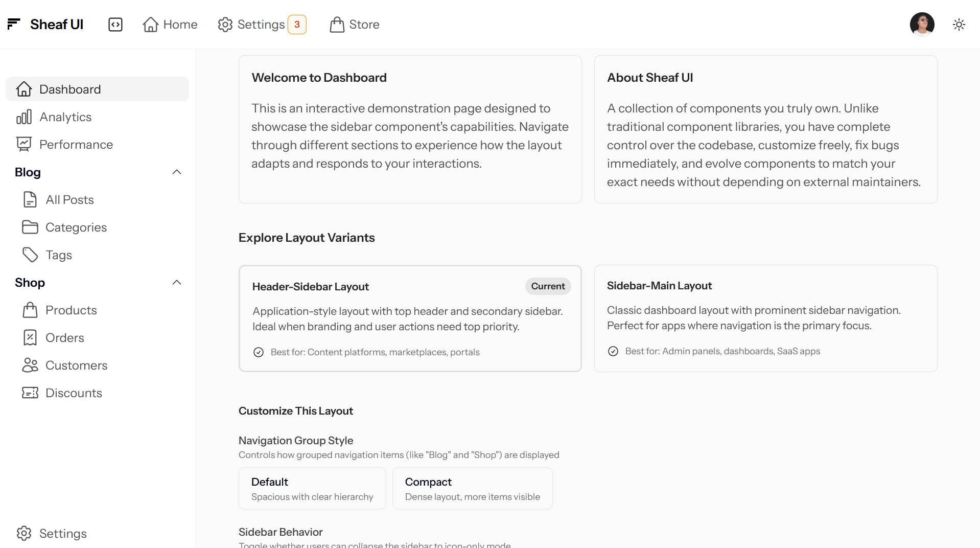This screenshot has width=980, height=548.
Task: Navigate to Customers page
Action: pos(76,366)
